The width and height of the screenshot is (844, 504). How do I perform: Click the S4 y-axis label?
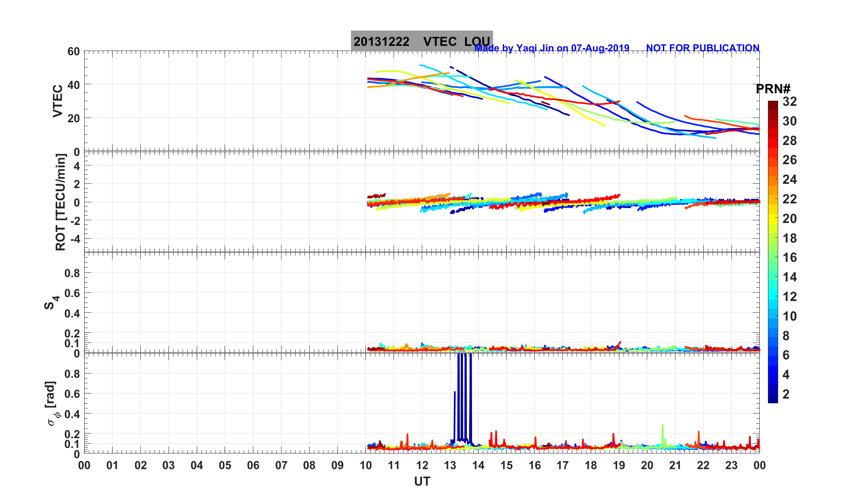51,303
